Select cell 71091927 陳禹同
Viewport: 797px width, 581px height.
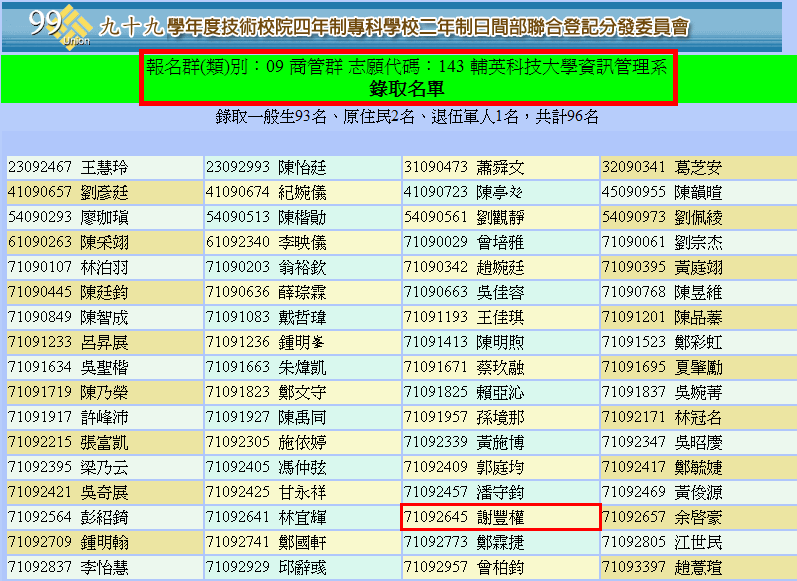point(302,417)
